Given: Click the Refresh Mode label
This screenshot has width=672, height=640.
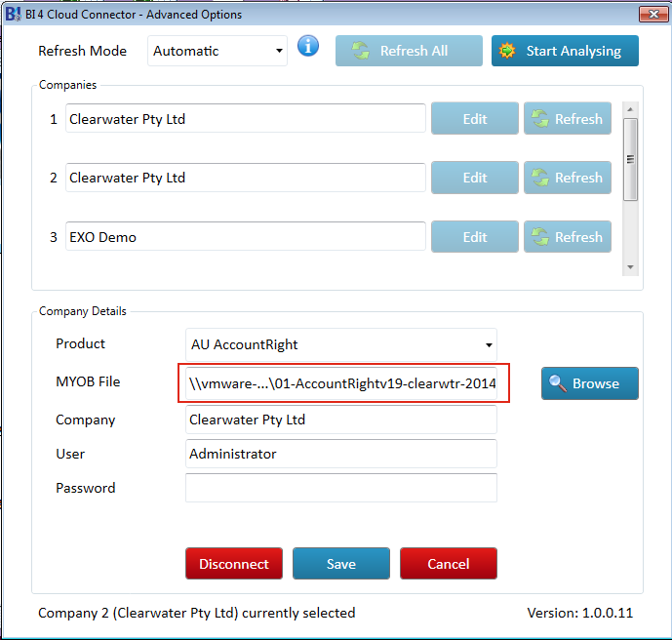Looking at the screenshot, I should click(x=82, y=51).
